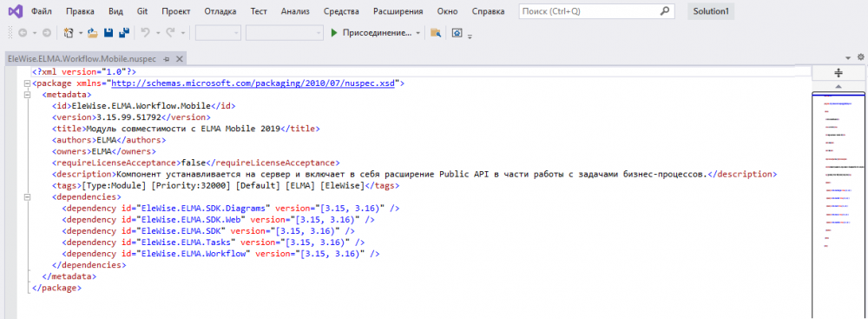Open the back navigation history dropdown arrow
The height and width of the screenshot is (319, 868).
35,33
